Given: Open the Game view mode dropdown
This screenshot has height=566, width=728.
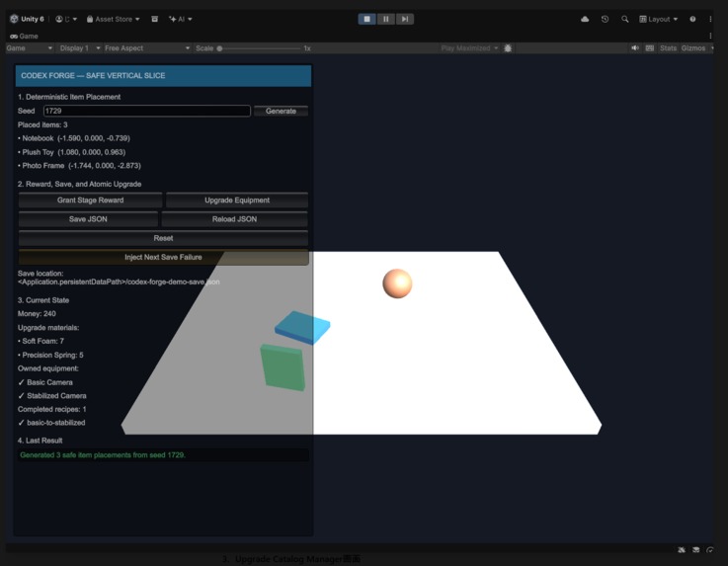Looking at the screenshot, I should click(x=30, y=48).
